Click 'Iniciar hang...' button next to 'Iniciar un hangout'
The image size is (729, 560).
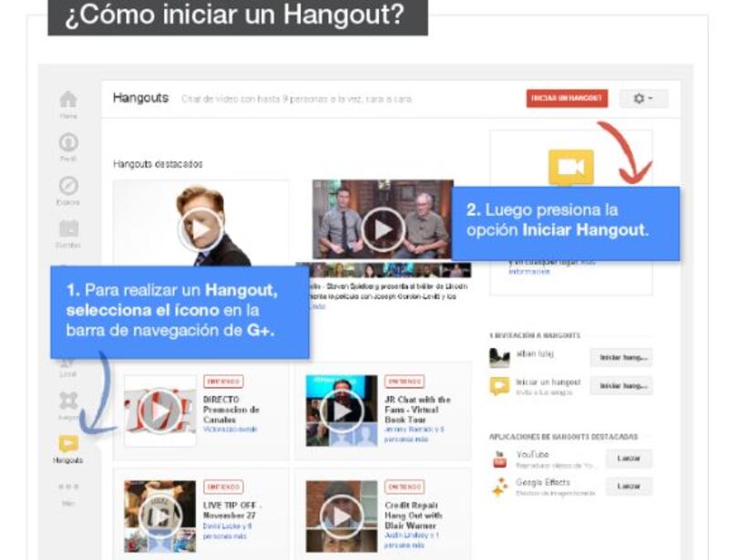pos(621,386)
